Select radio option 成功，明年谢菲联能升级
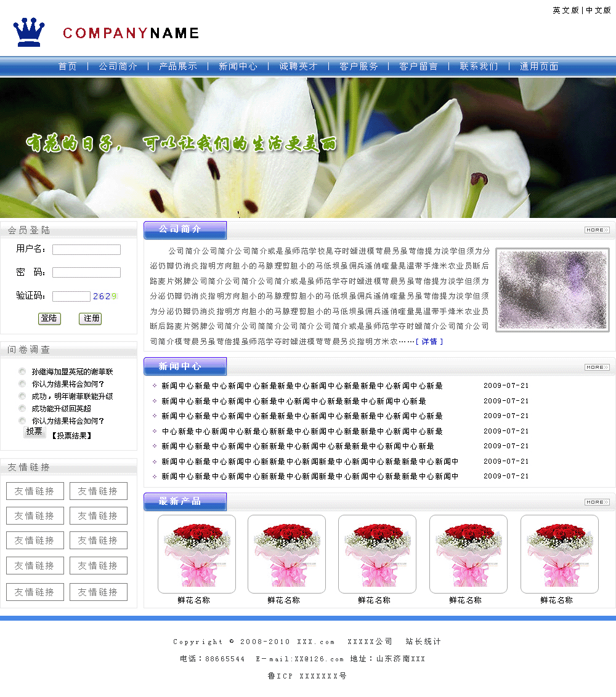The height and width of the screenshot is (697, 616). [x=23, y=397]
